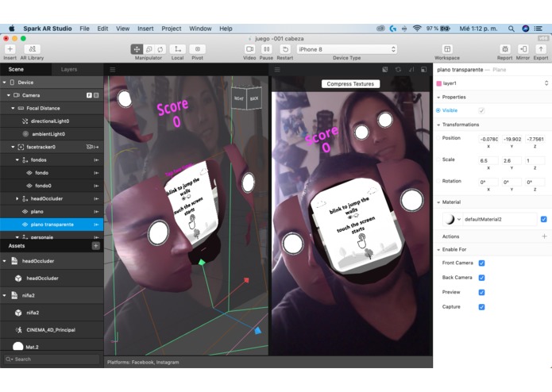Collapse the niña2 asset folder
Screen dimensions: 552x392
click(4, 295)
